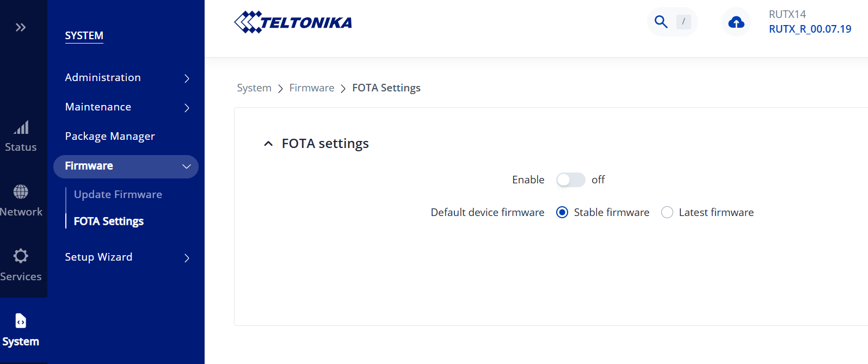The height and width of the screenshot is (364, 868).
Task: Click Firmware in the breadcrumb
Action: [x=312, y=88]
